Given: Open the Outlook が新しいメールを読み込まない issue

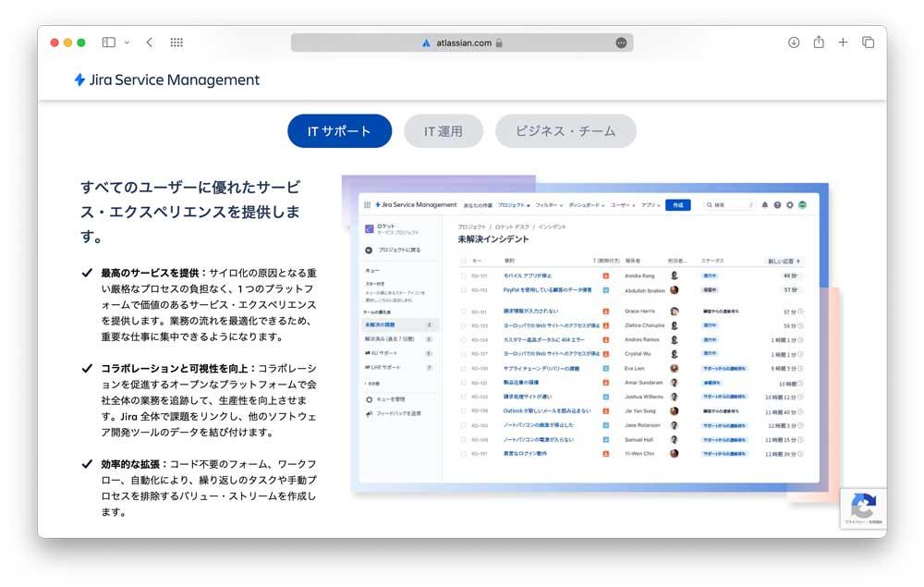Looking at the screenshot, I should (x=547, y=410).
